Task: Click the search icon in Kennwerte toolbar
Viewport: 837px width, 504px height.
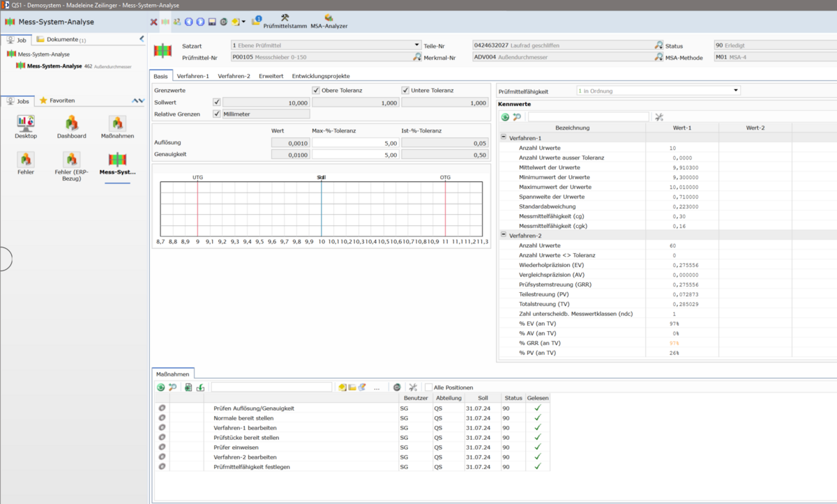Action: pyautogui.click(x=517, y=117)
